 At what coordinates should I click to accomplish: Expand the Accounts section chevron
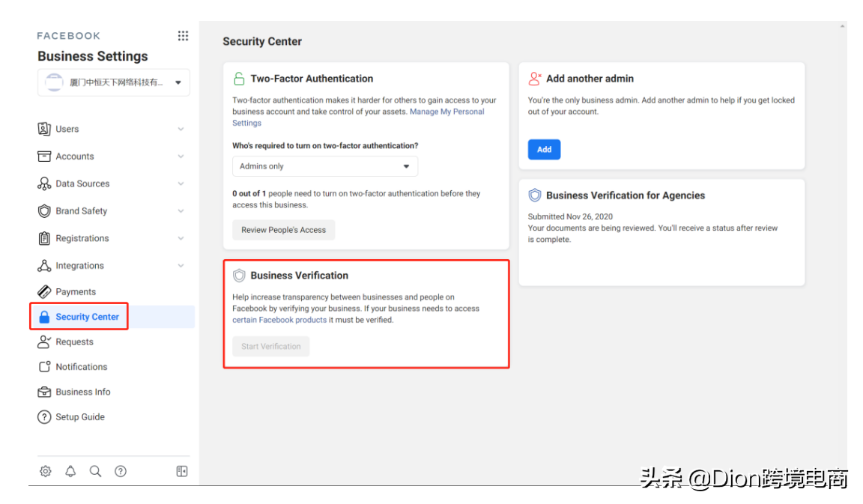[181, 157]
